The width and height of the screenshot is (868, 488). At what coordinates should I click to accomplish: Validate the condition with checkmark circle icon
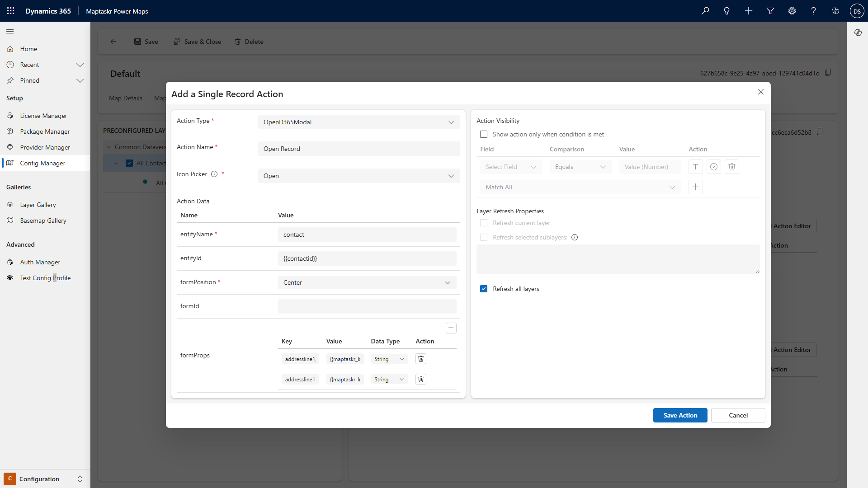(713, 167)
